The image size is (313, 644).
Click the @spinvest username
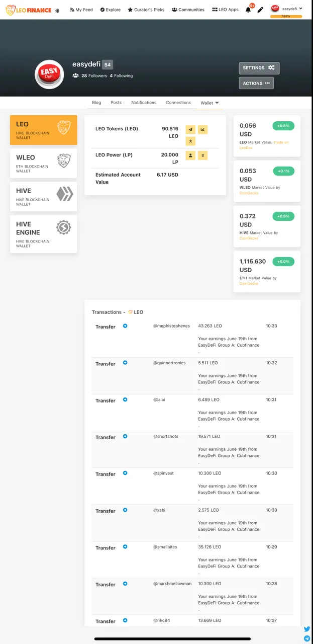click(x=163, y=473)
